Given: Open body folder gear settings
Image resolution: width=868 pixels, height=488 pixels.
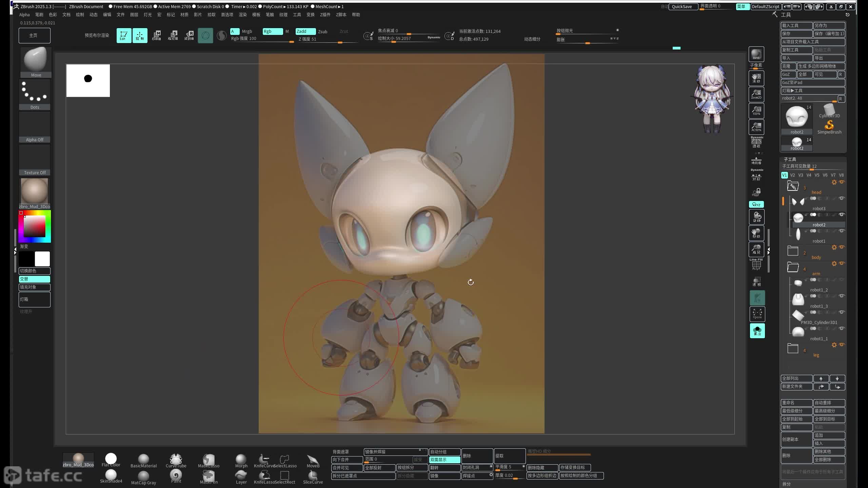Looking at the screenshot, I should 834,247.
